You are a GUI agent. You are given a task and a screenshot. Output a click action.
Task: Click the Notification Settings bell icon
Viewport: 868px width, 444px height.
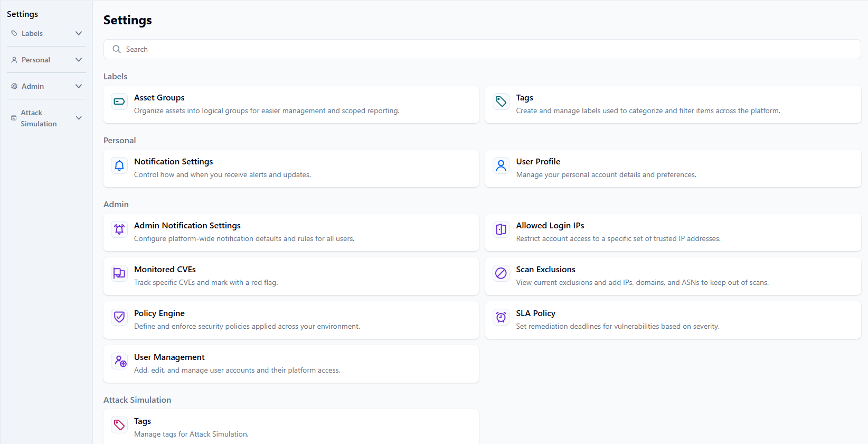click(119, 165)
